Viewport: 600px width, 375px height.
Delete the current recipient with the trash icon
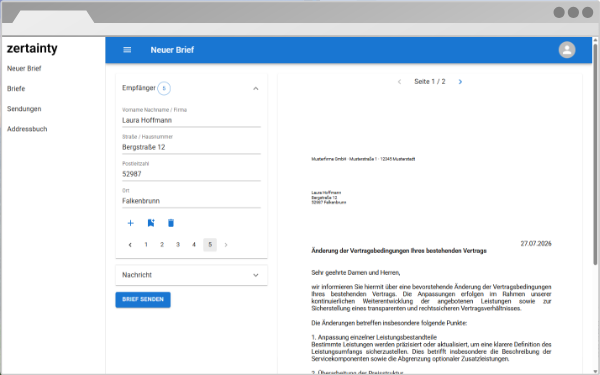[x=171, y=223]
